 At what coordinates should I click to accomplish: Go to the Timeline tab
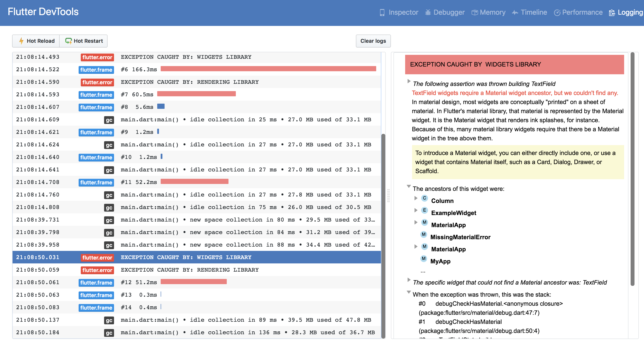click(529, 12)
